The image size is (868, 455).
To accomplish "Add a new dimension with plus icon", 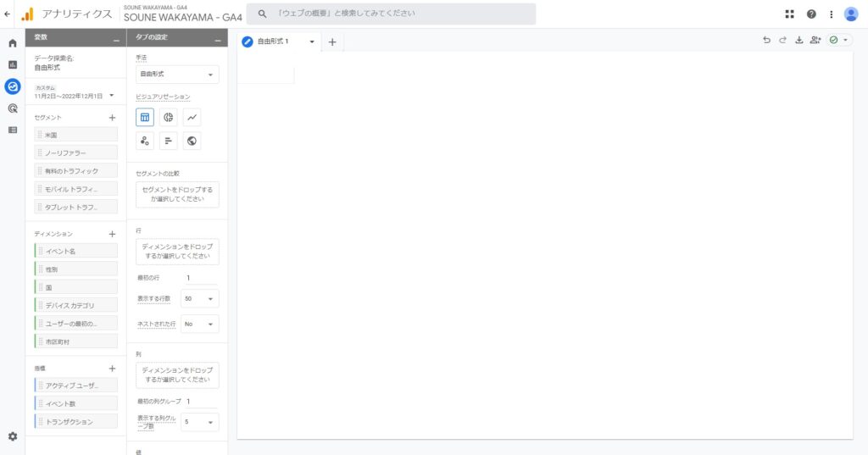I will [x=113, y=234].
